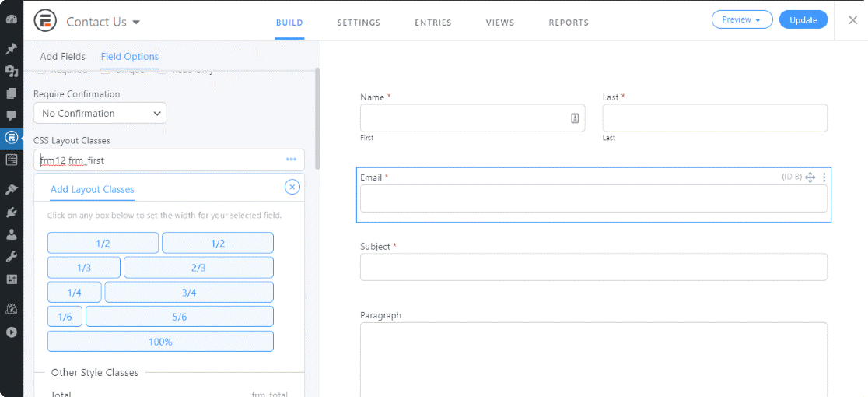Open the Media library sidebar icon
This screenshot has height=397, width=868.
(x=11, y=71)
